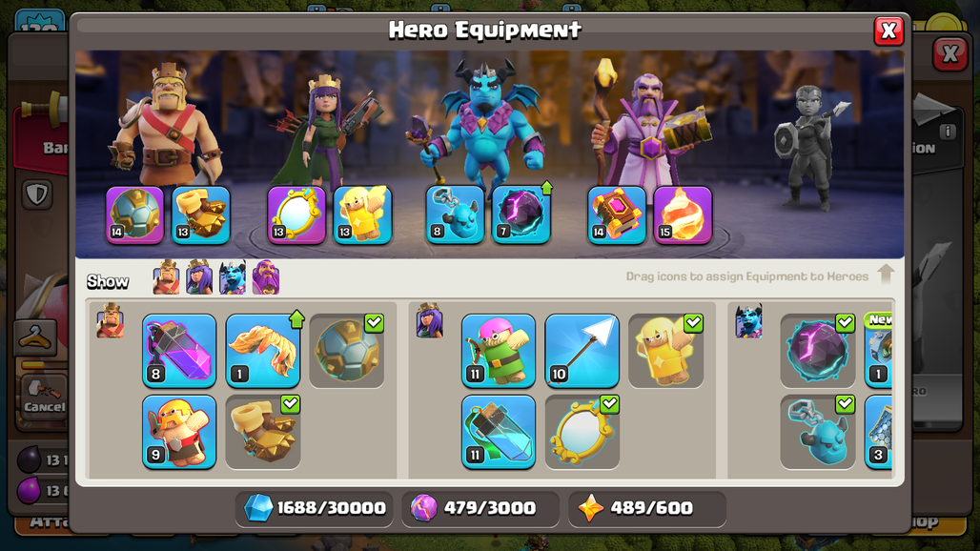980x551 pixels.
Task: Open the new level 1 Minion Prince equipment
Action: tap(878, 351)
